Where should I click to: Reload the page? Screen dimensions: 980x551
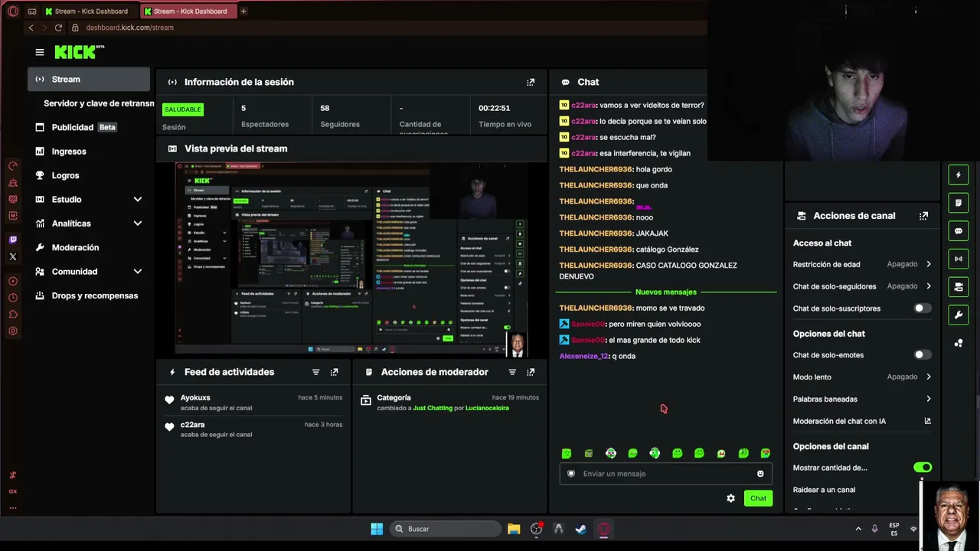coord(58,28)
